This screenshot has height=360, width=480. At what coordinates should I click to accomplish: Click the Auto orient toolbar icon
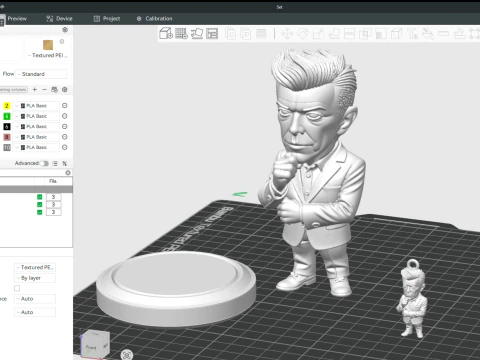tap(197, 33)
